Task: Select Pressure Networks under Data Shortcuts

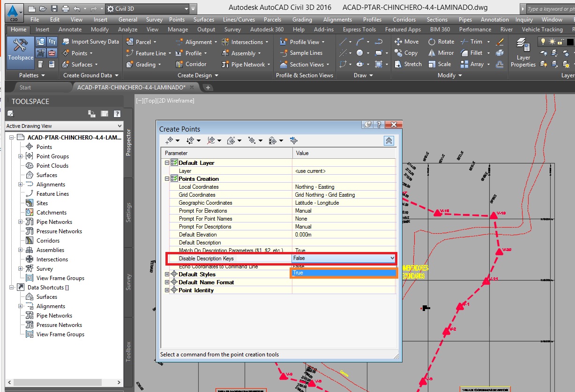Action: click(59, 325)
